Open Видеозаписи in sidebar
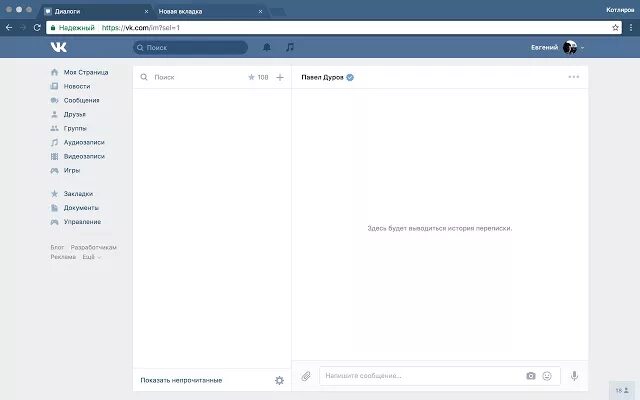Viewport: 640px width, 400px height. point(84,156)
